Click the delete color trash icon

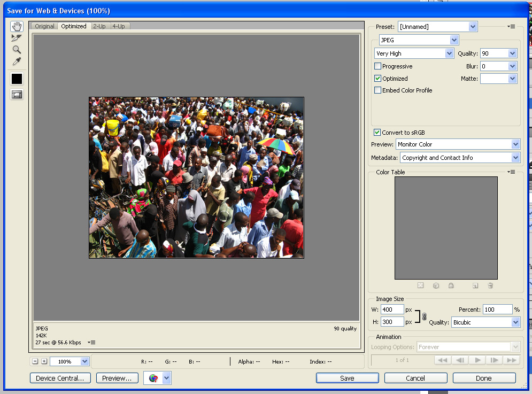490,285
